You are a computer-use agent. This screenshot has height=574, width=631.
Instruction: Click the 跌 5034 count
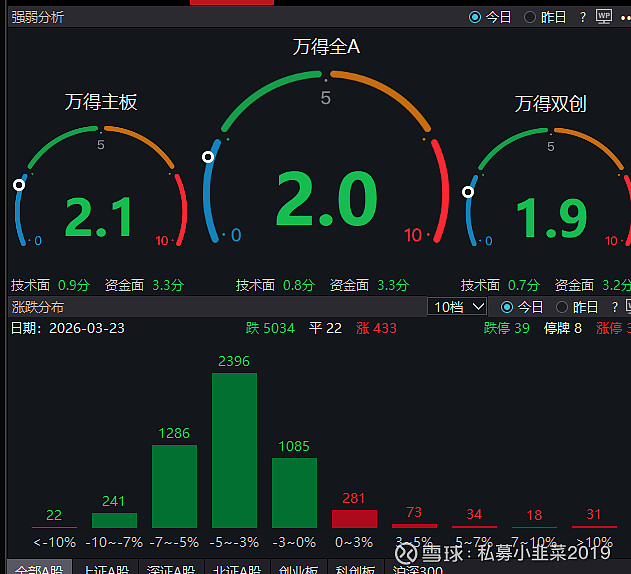[x=270, y=328]
